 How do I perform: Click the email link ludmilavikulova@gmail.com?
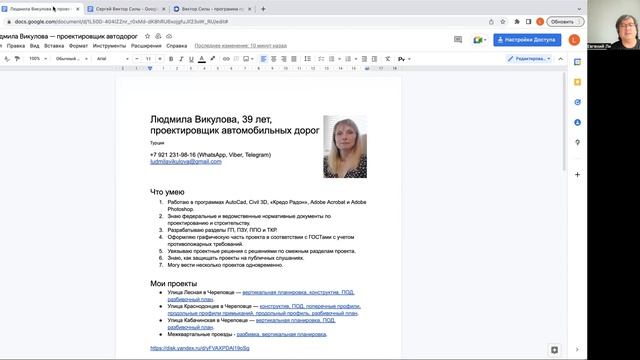(x=186, y=162)
